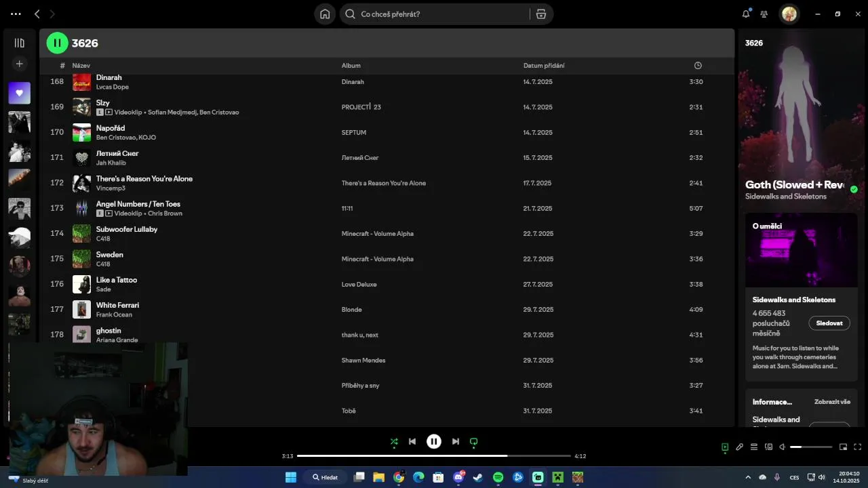Image resolution: width=868 pixels, height=488 pixels.
Task: Click the create playlist plus icon
Action: 19,64
